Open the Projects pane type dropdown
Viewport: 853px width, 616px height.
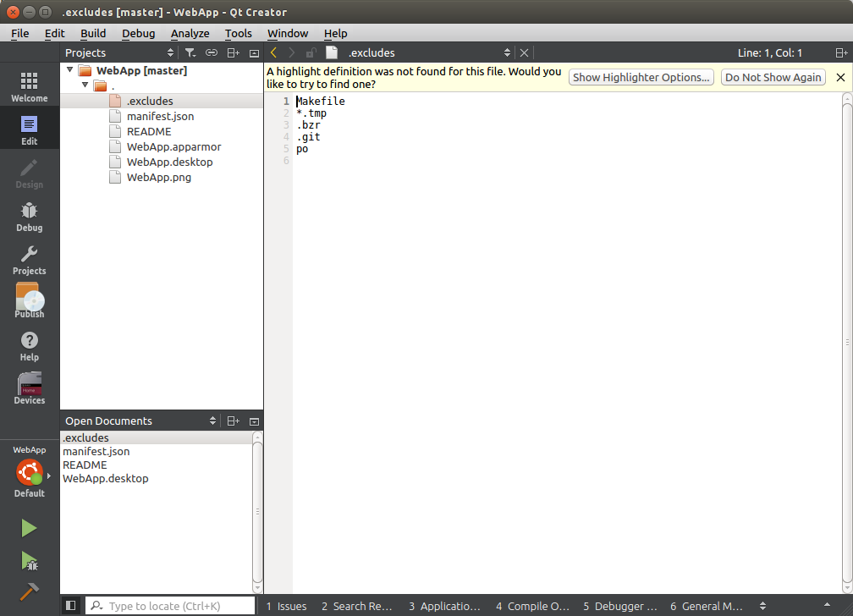click(x=170, y=52)
